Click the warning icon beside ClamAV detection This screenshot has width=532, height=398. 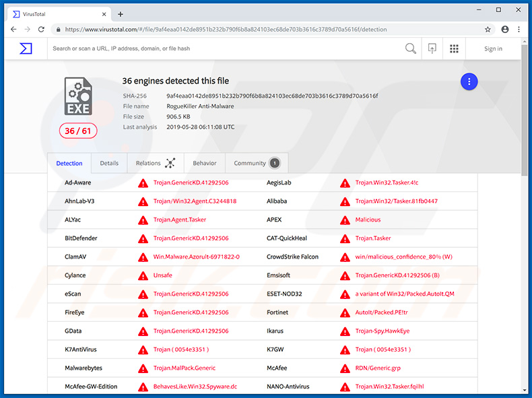point(143,257)
